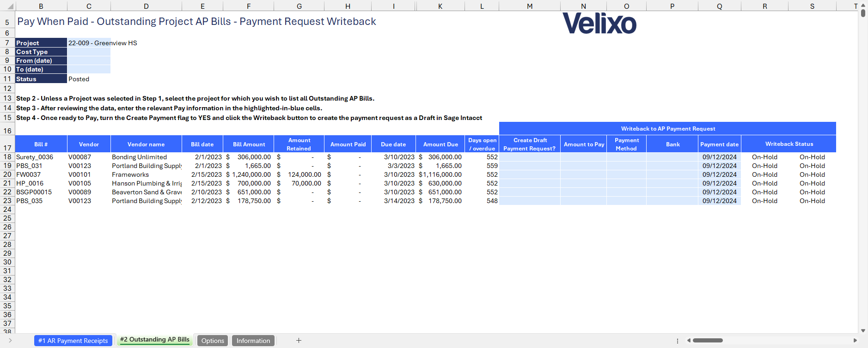Select amount due 1,116,000.00

(x=440, y=174)
